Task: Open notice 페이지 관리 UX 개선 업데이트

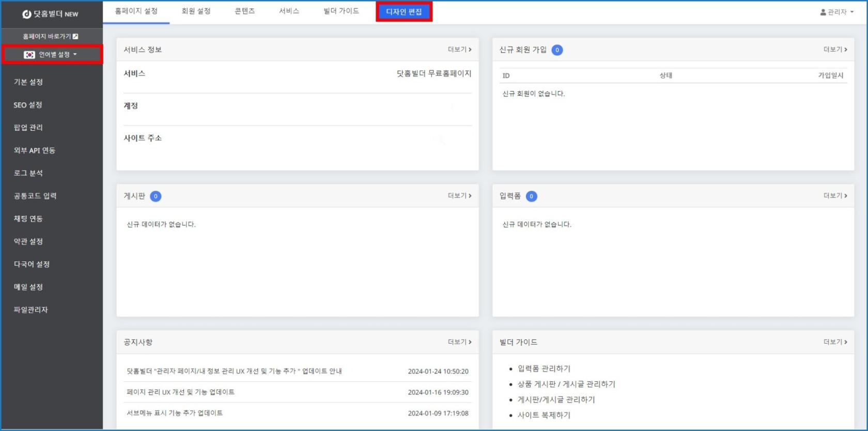Action: [x=181, y=392]
